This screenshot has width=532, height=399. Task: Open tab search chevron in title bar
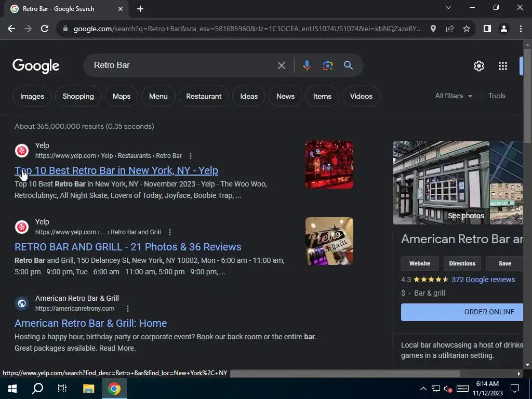pyautogui.click(x=448, y=7)
